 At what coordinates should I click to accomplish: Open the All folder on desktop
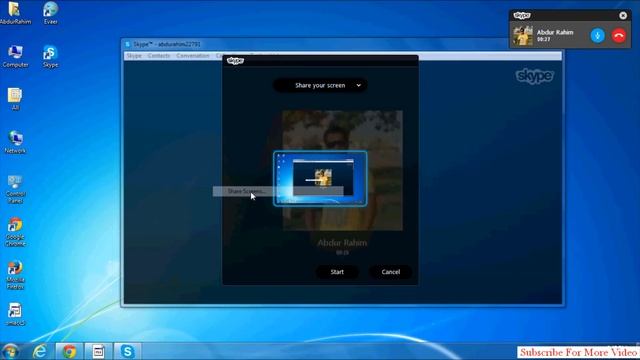point(15,99)
